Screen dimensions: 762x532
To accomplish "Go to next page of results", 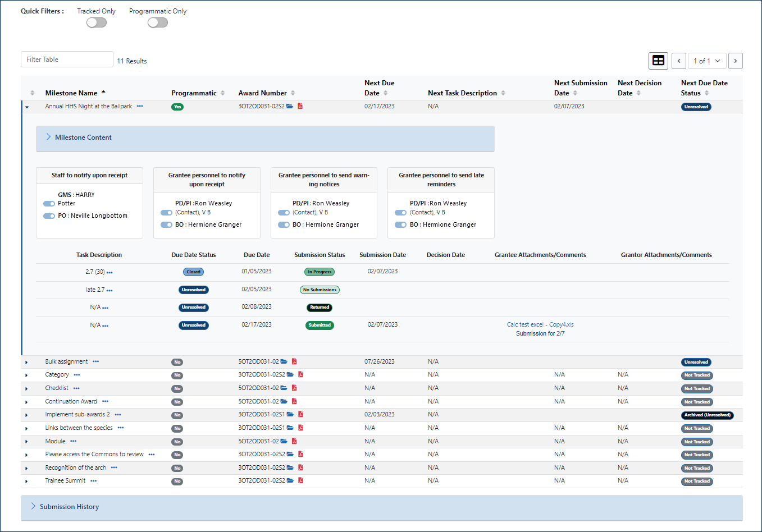I will point(735,61).
